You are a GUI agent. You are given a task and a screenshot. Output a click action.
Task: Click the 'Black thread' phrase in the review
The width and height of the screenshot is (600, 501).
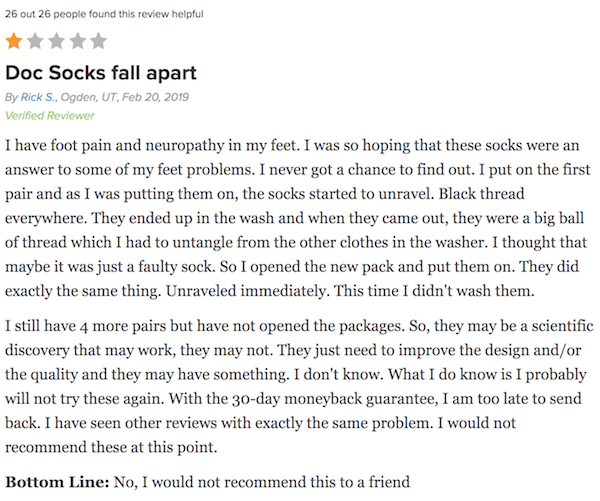pyautogui.click(x=481, y=194)
